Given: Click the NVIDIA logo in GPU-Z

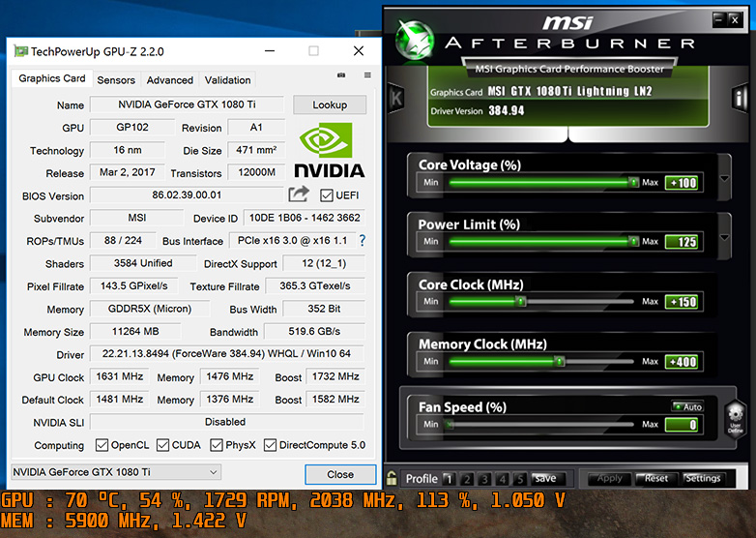Looking at the screenshot, I should [x=330, y=150].
